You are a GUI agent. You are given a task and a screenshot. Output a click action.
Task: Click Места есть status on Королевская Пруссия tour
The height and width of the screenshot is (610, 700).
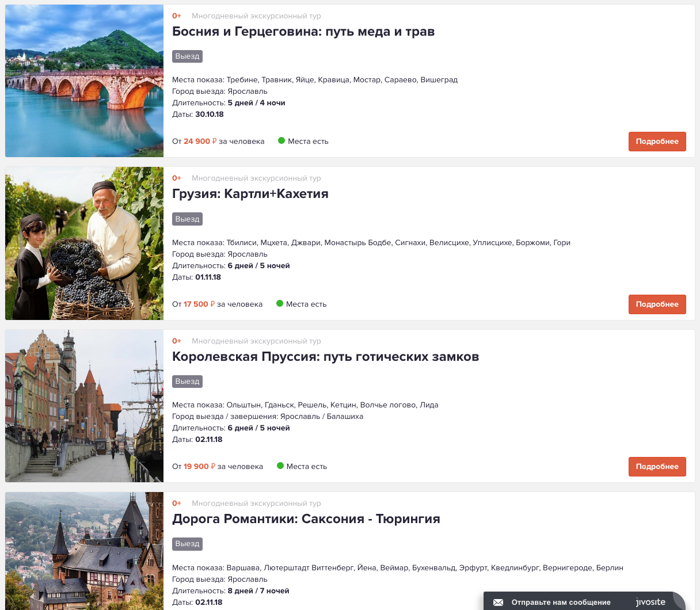pos(307,467)
